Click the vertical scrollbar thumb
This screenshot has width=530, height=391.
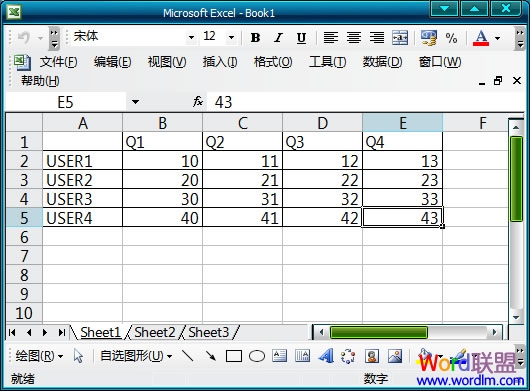[x=516, y=178]
